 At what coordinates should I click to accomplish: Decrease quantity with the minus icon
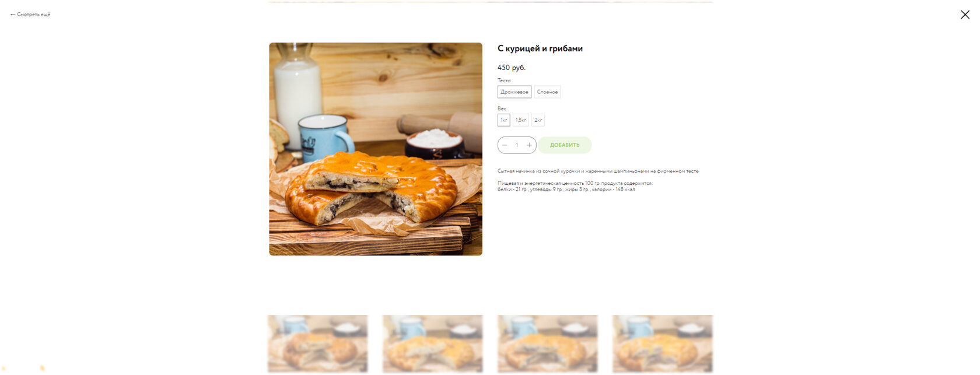tap(505, 145)
